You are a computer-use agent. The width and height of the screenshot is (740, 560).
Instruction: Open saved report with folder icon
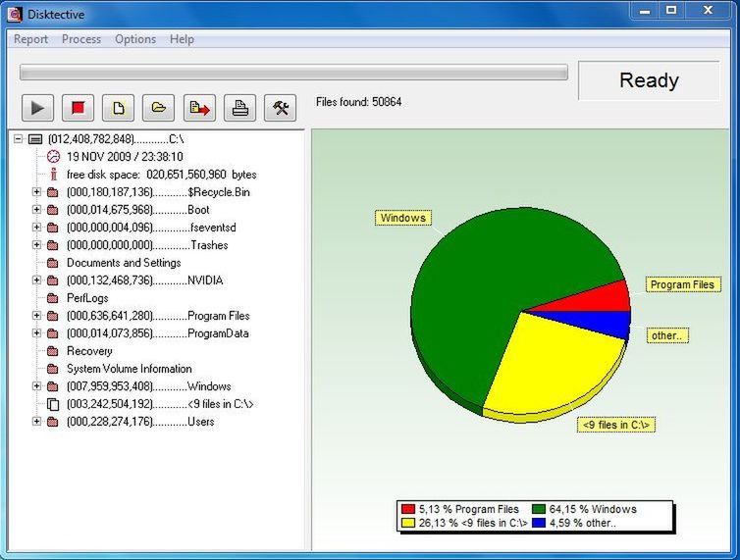(x=159, y=108)
